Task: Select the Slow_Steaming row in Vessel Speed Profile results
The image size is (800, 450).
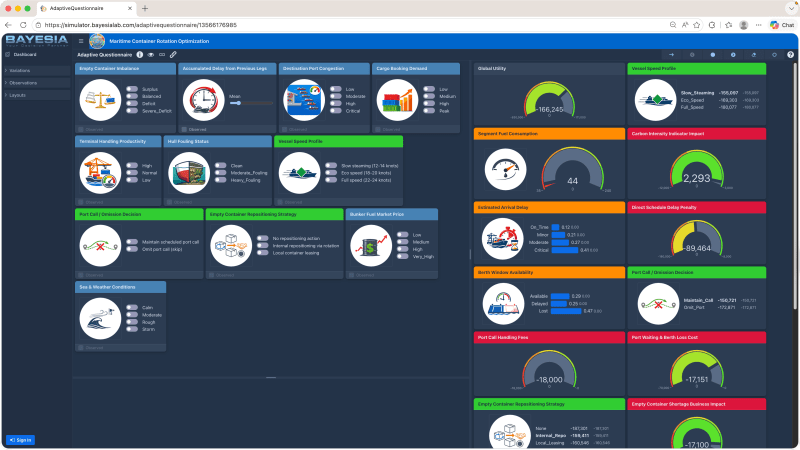Action: [720, 93]
